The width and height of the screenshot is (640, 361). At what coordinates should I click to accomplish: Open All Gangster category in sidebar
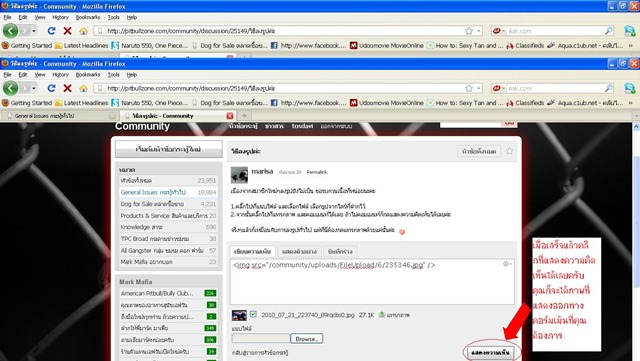(x=168, y=250)
